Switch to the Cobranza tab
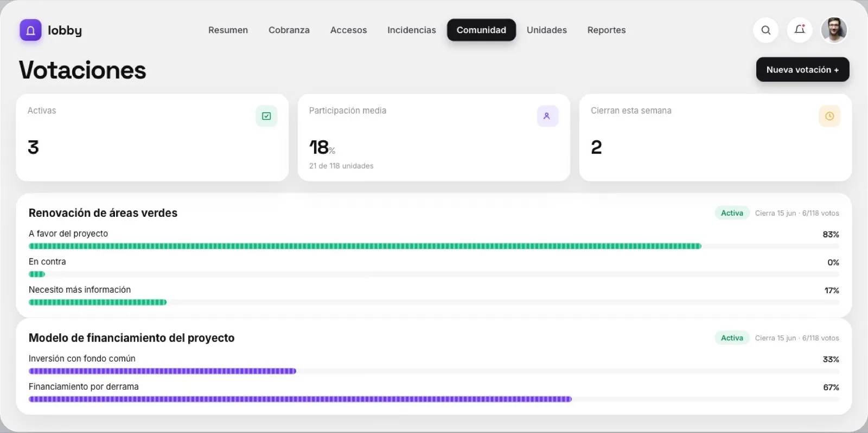868x433 pixels. click(289, 30)
